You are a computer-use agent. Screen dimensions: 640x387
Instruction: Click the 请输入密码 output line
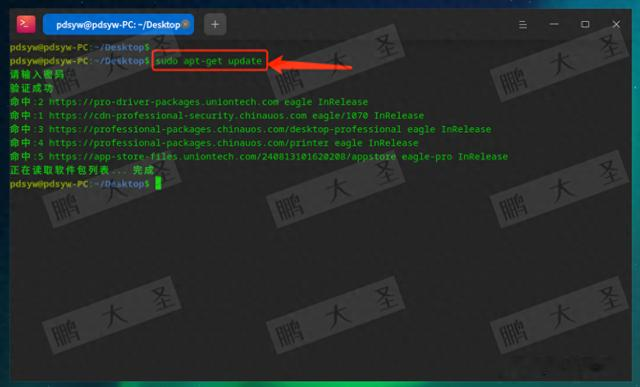click(x=37, y=74)
